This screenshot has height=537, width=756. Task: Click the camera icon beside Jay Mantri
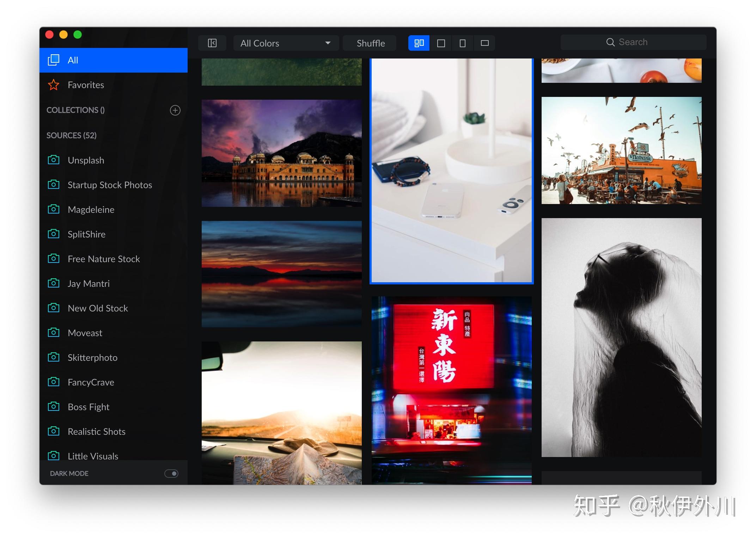click(54, 283)
